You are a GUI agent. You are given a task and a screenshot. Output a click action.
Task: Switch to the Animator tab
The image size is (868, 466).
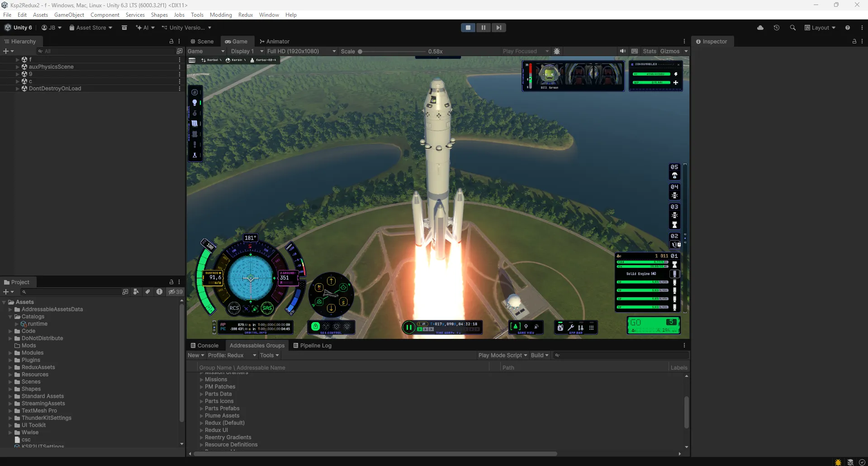pos(275,41)
